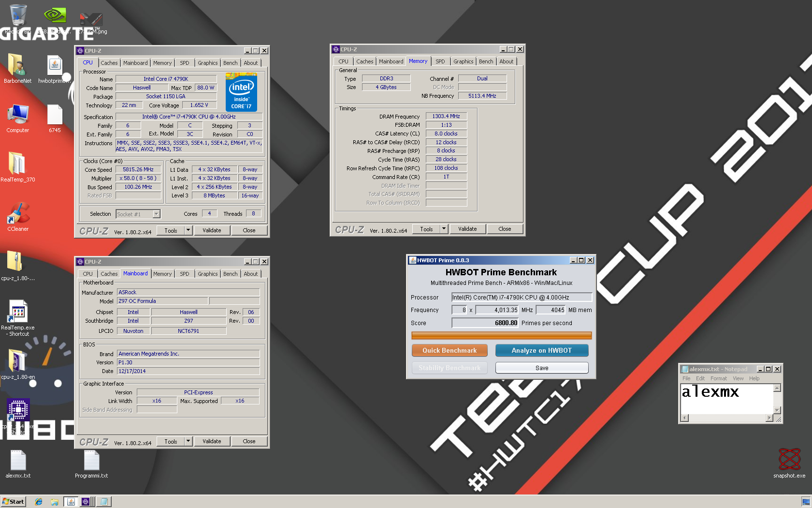Click the Start button
The height and width of the screenshot is (508, 812).
point(13,502)
